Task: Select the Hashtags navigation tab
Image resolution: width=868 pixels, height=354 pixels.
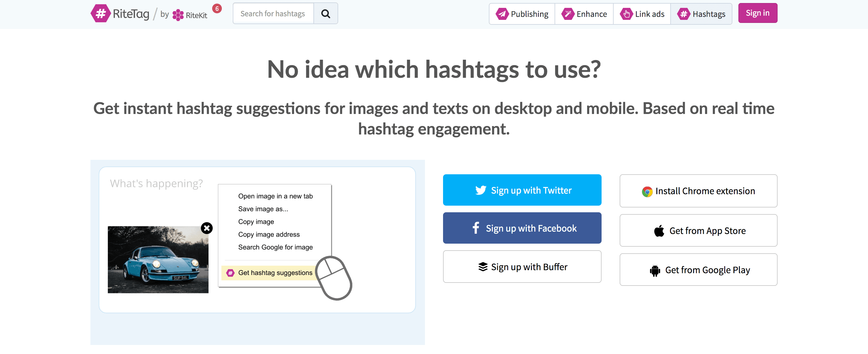Action: coord(701,14)
